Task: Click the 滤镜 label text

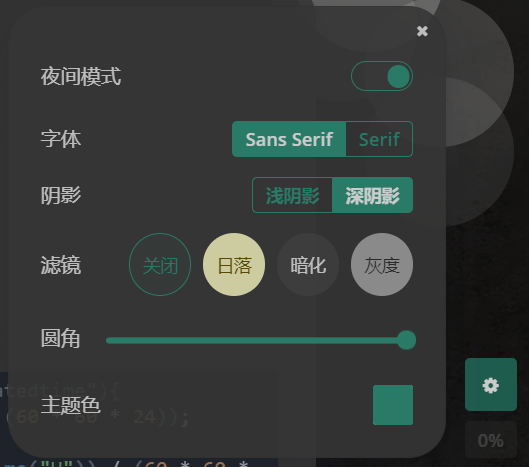Action: 61,265
